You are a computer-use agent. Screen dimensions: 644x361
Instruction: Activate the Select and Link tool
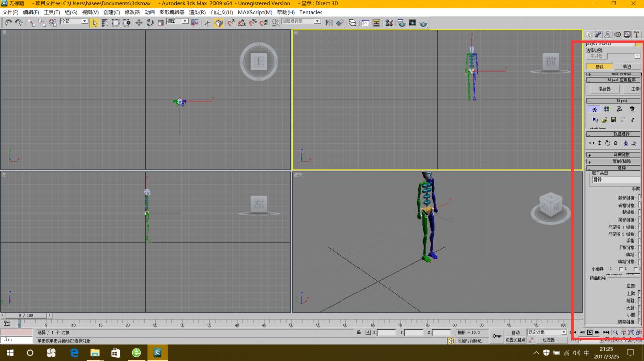[32, 23]
